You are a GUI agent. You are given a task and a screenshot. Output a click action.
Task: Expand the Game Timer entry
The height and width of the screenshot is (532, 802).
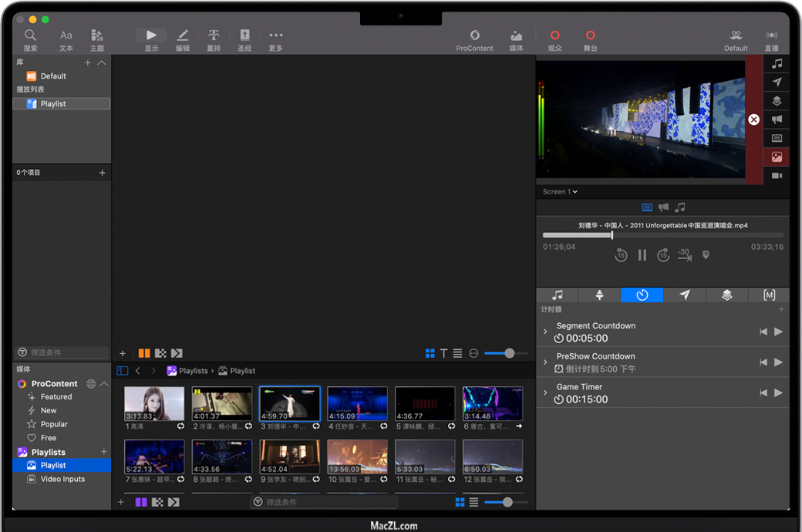545,393
